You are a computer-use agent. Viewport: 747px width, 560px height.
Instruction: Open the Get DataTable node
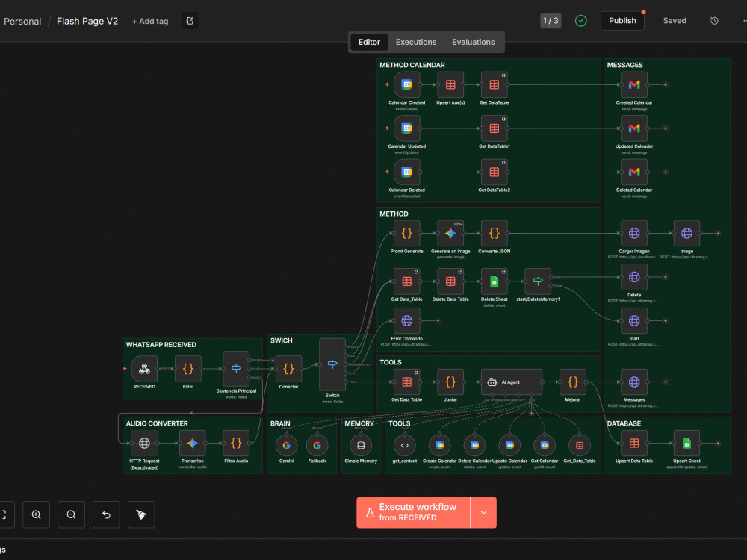click(x=494, y=85)
